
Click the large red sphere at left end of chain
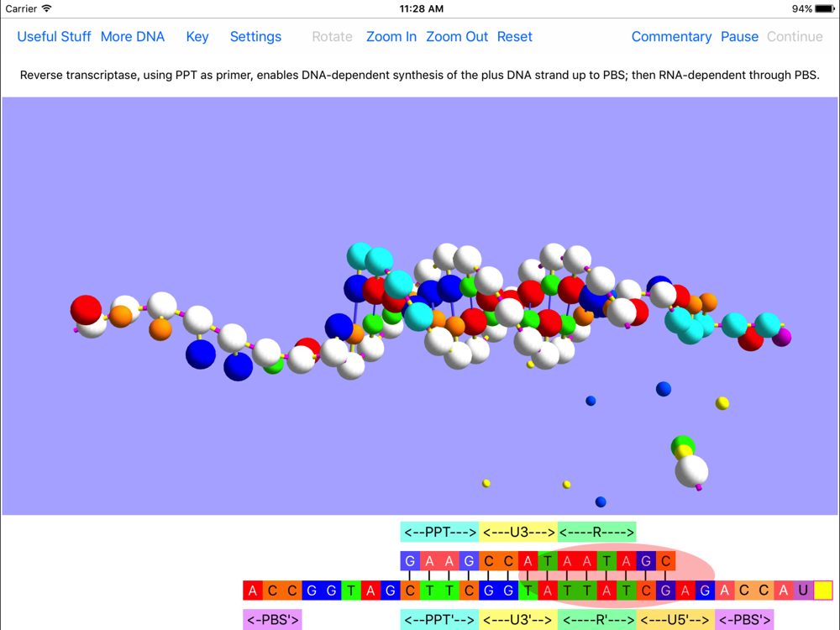pyautogui.click(x=86, y=310)
